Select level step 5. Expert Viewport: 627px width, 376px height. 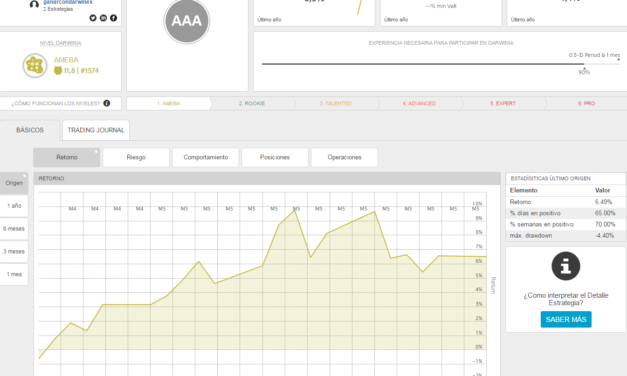[x=503, y=104]
